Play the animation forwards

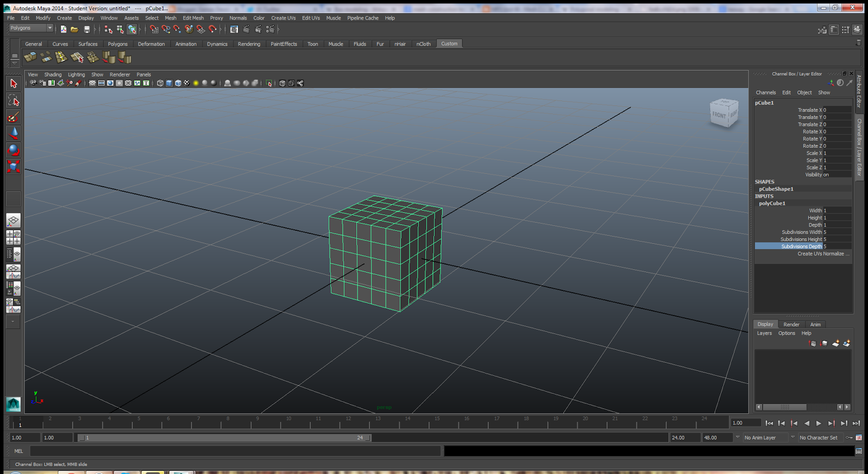point(819,423)
